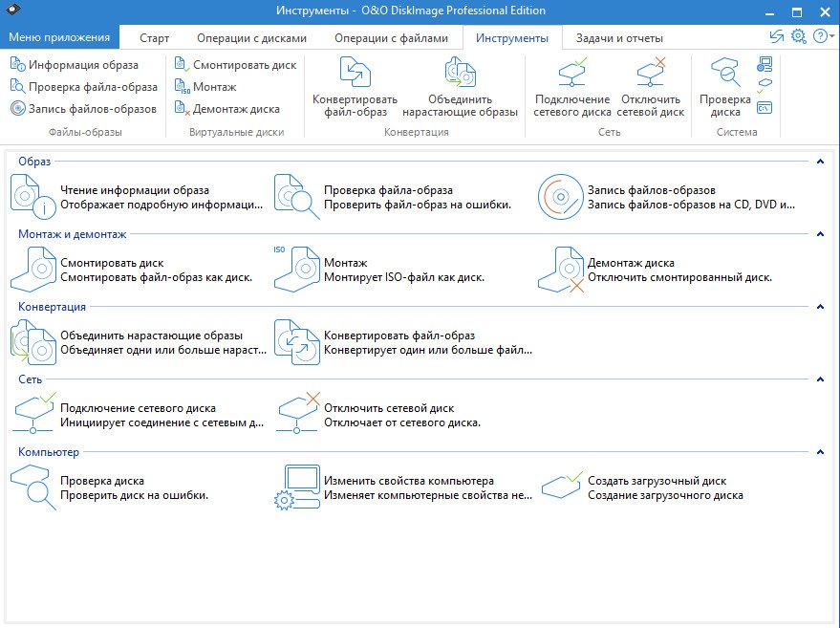Collapse the Компьютер section
This screenshot has height=628, width=840.
819,451
